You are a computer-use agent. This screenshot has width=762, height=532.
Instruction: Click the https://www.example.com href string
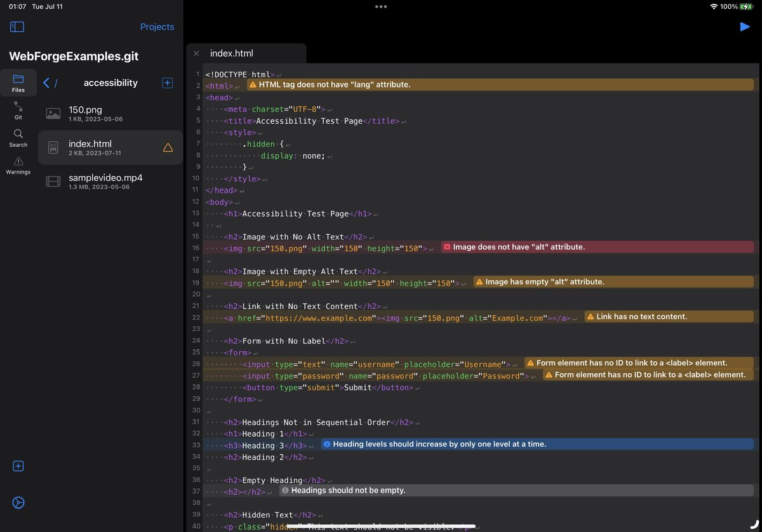tap(319, 317)
